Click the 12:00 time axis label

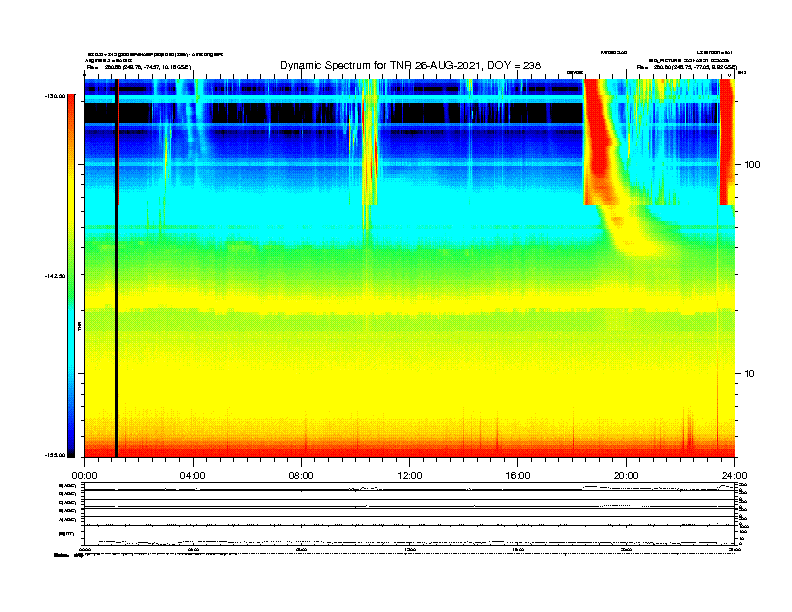click(x=410, y=476)
